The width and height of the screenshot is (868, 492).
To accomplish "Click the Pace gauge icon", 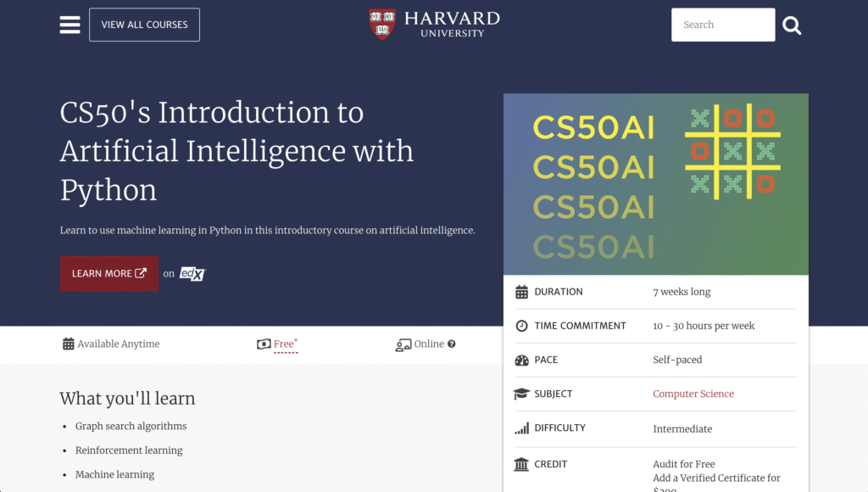I will pos(521,360).
